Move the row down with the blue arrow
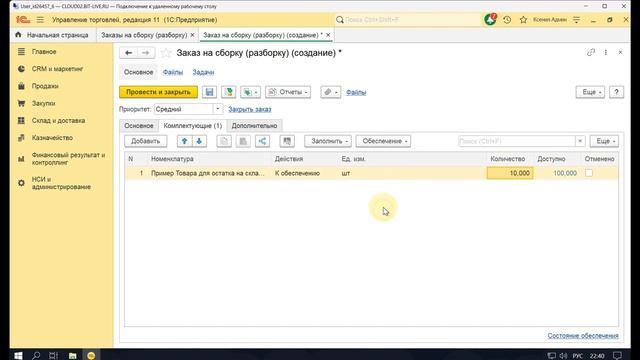This screenshot has width=640, height=360. pyautogui.click(x=199, y=141)
